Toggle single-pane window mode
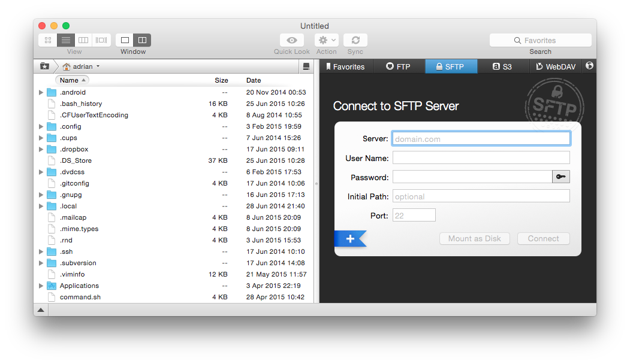 [x=125, y=40]
